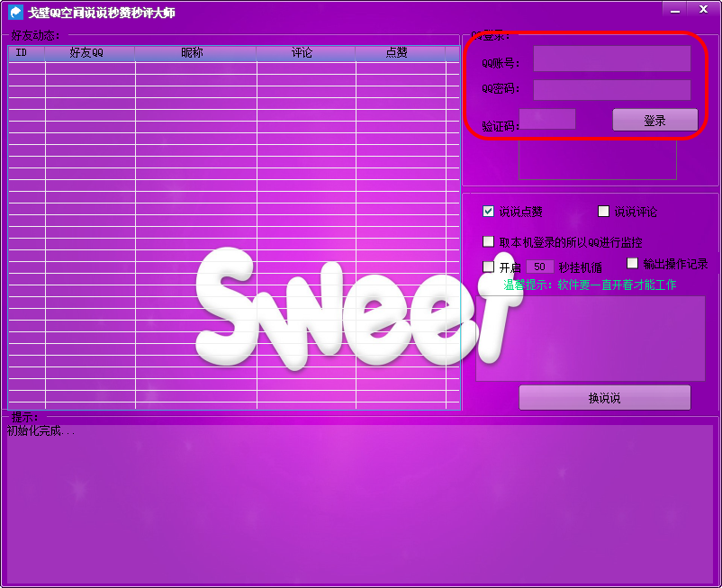Click the 温馨提示 green hint text

tap(590, 285)
